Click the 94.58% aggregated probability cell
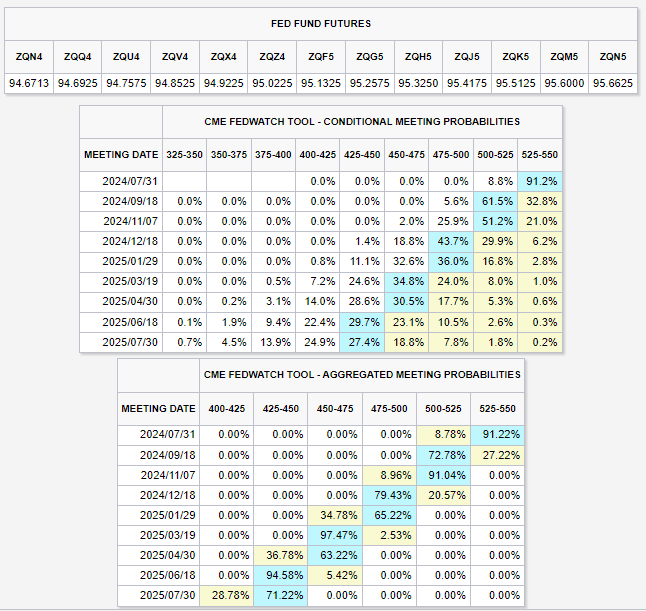This screenshot has width=646, height=611. click(282, 574)
